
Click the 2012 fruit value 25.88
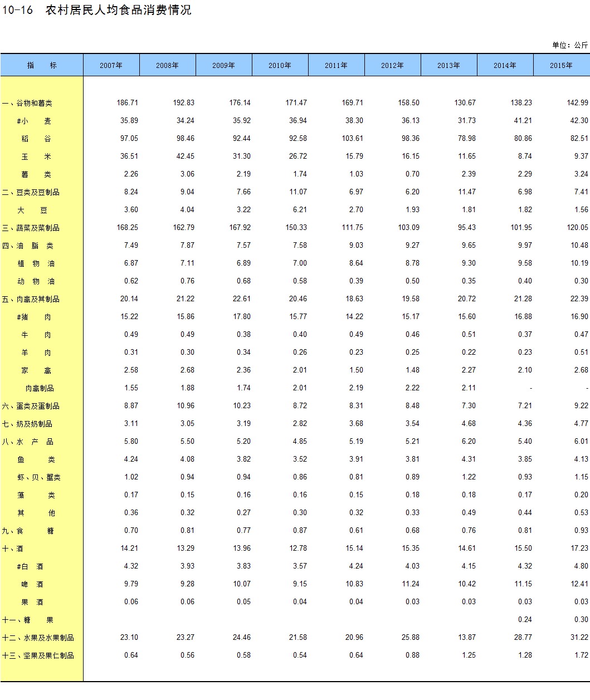coord(410,638)
